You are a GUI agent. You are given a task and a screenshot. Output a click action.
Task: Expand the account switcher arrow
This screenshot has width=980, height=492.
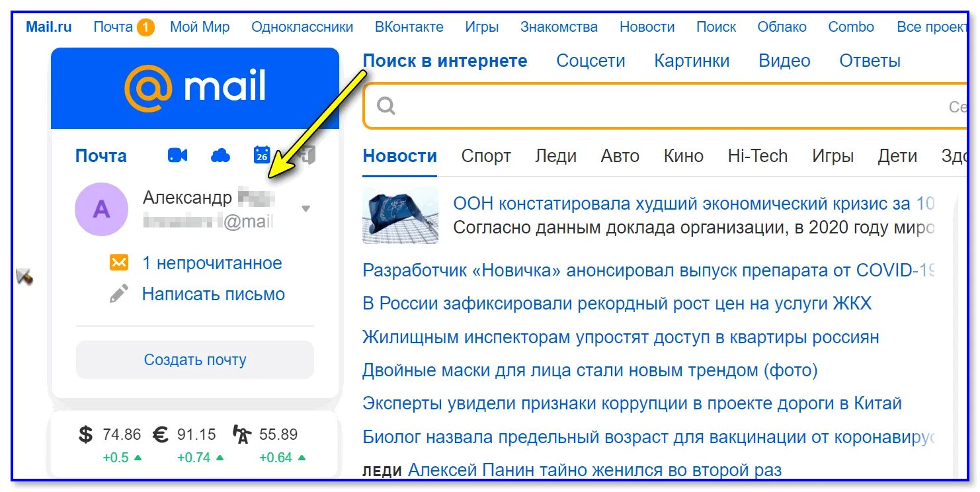tap(306, 208)
